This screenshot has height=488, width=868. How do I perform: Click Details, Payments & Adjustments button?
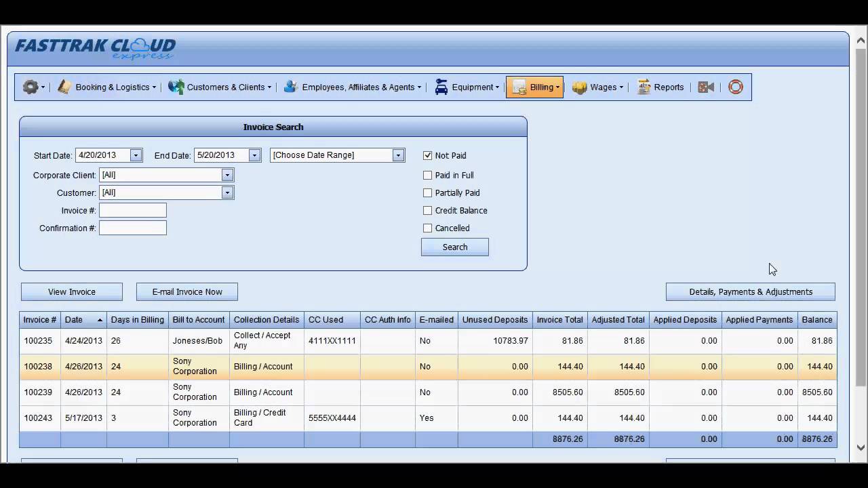751,291
